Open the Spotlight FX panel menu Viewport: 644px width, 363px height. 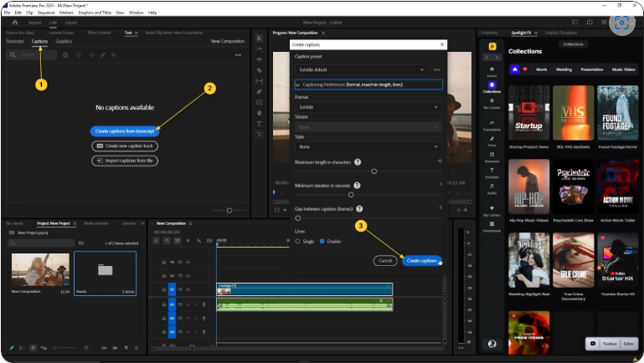point(536,33)
